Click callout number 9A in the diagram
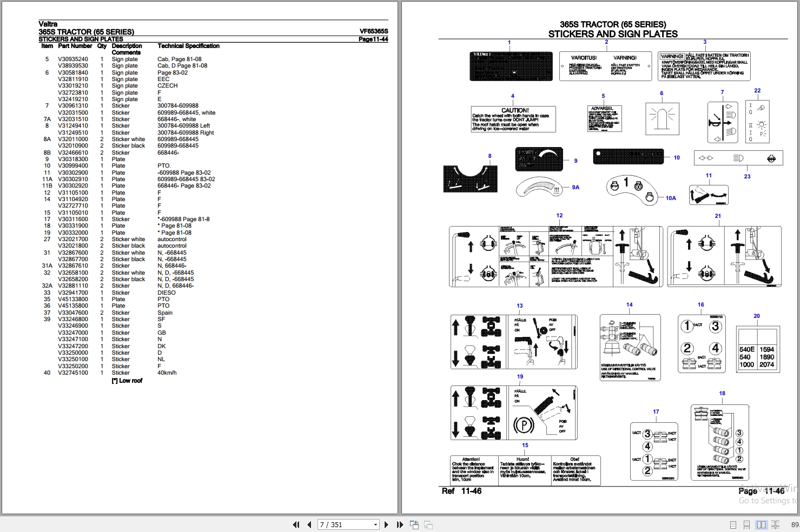800x532 pixels. point(576,187)
